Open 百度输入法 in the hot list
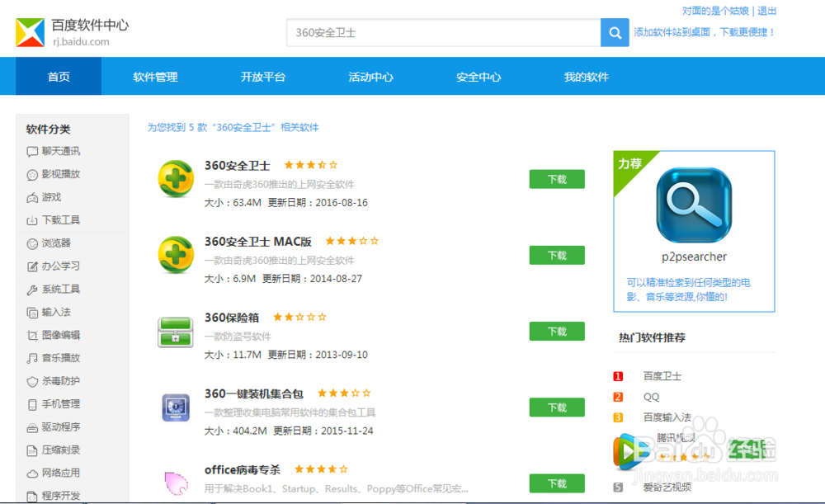 (x=667, y=417)
